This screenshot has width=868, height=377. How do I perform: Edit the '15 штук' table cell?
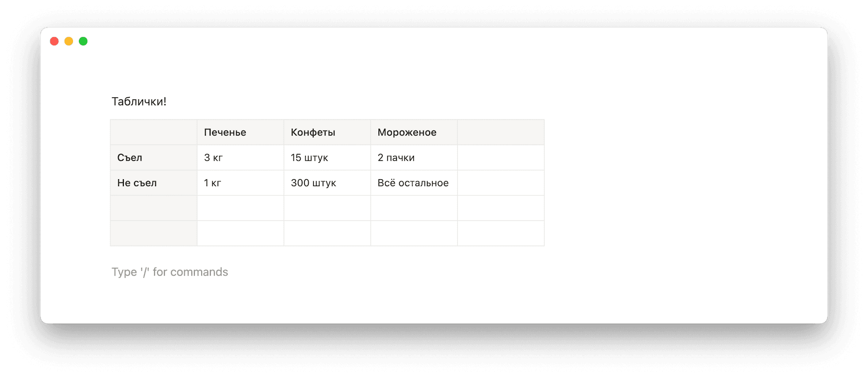(327, 158)
